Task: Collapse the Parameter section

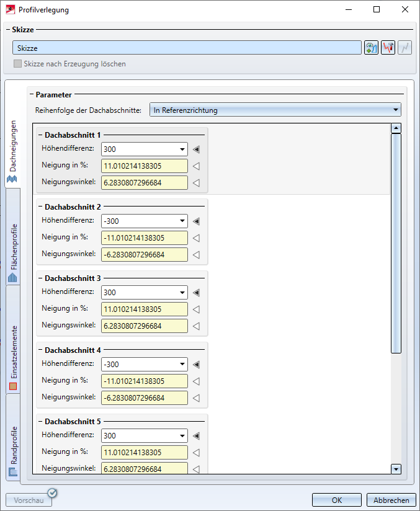Action: pos(32,95)
